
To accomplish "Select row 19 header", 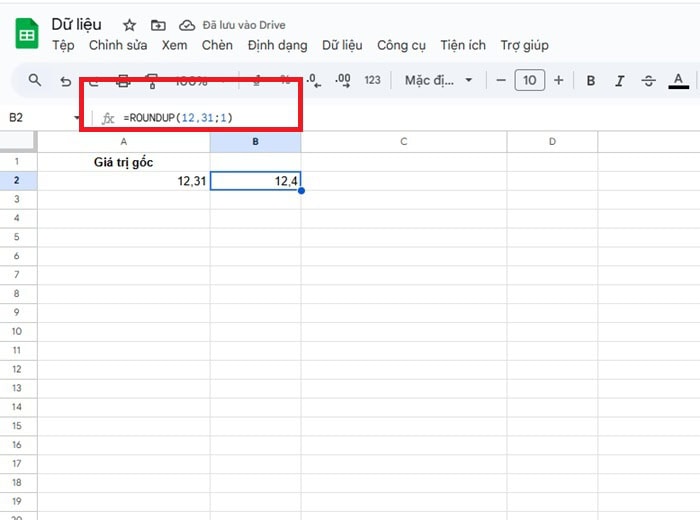I will [18, 501].
